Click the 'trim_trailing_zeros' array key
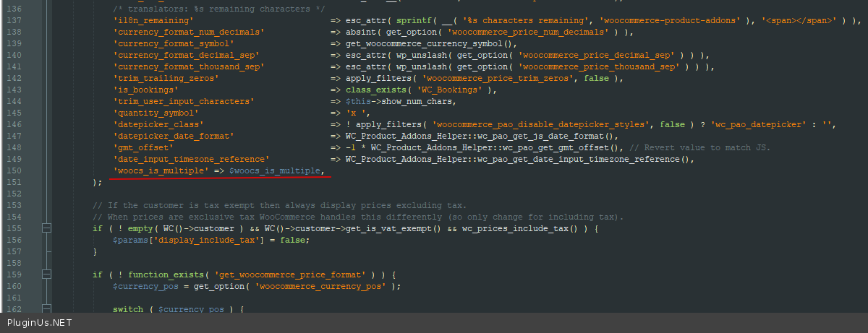This screenshot has height=333, width=868. coord(166,78)
